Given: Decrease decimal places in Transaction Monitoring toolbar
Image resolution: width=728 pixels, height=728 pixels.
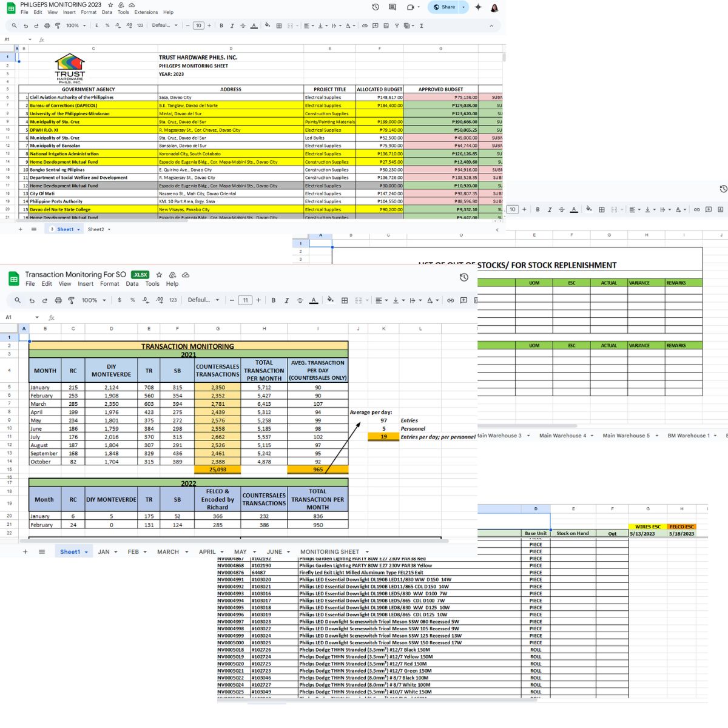Looking at the screenshot, I should click(x=146, y=300).
